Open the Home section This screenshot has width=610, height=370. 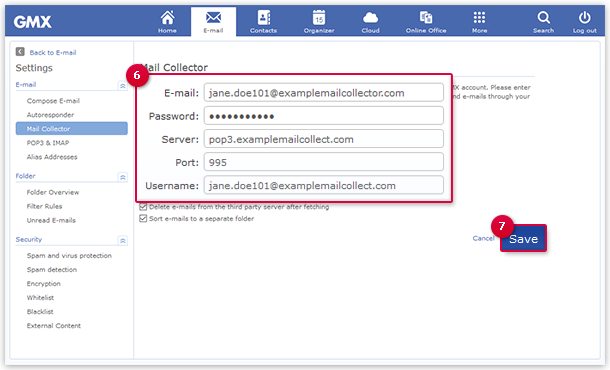pos(167,21)
